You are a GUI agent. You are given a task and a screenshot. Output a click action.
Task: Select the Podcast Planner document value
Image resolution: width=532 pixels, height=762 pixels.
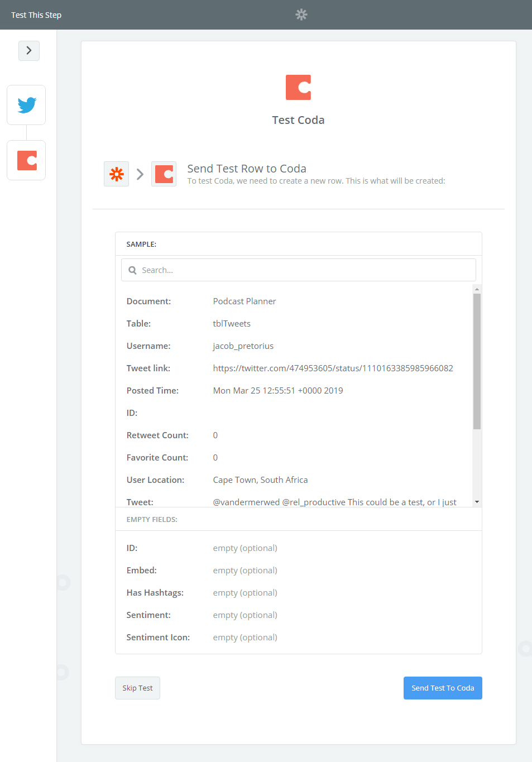click(x=245, y=301)
